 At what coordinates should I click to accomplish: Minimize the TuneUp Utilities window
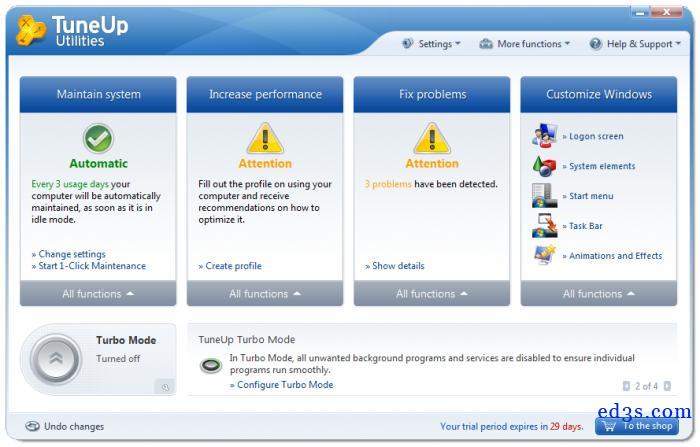640,13
